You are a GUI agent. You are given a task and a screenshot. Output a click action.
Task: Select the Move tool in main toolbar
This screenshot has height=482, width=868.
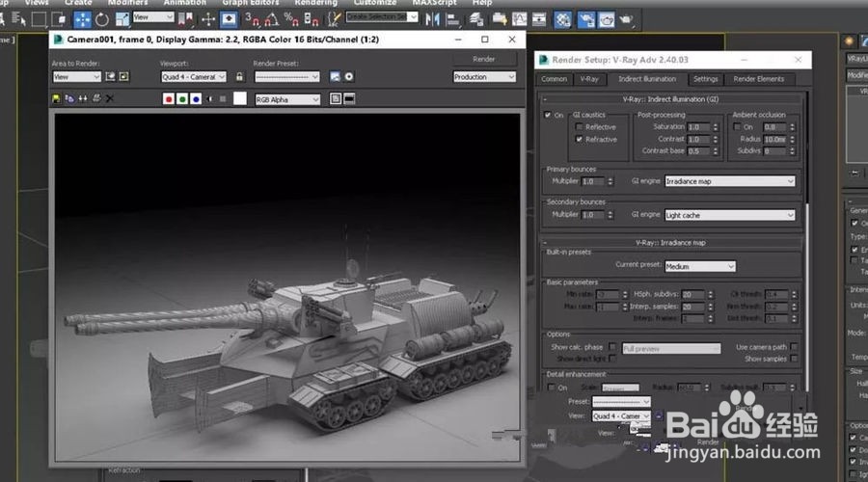(82, 20)
